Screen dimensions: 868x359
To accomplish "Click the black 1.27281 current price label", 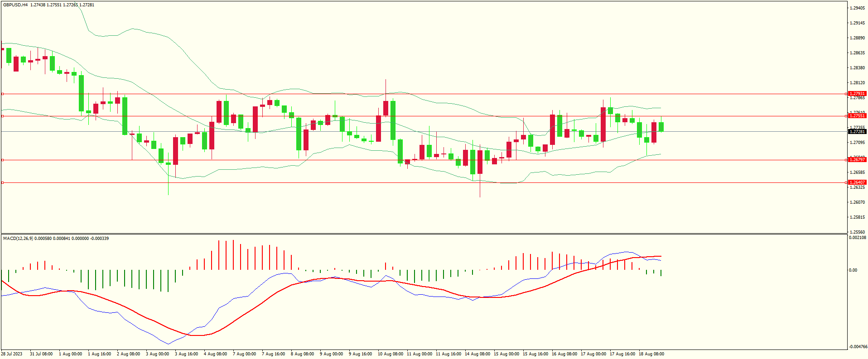I will [857, 132].
